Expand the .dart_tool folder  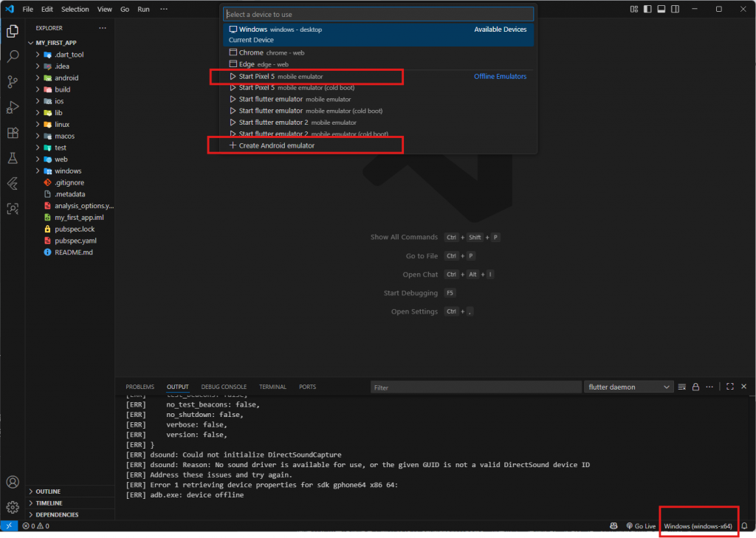[x=70, y=55]
